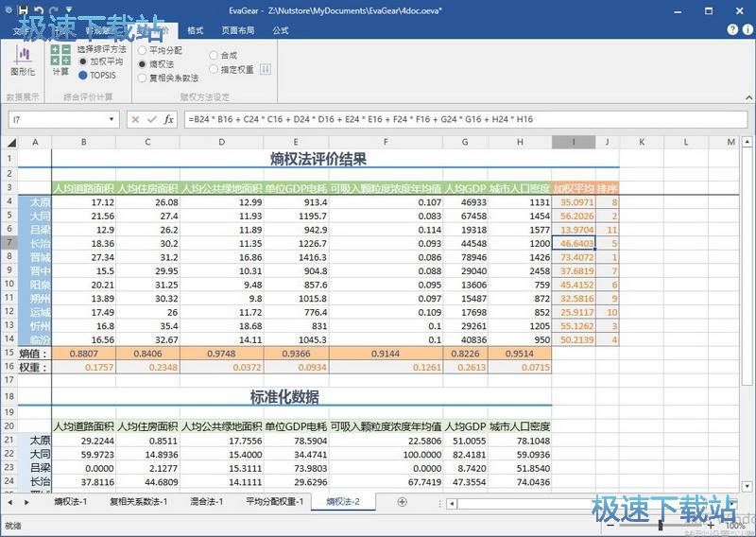Image resolution: width=756 pixels, height=537 pixels.
Task: Switch to the 熵权法-2 sheet tab
Action: click(343, 501)
